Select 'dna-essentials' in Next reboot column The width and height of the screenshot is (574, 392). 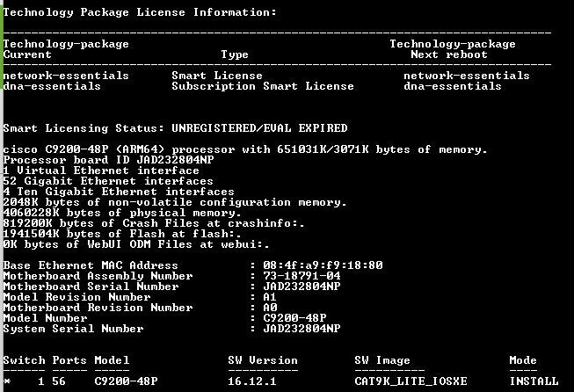pyautogui.click(x=453, y=86)
